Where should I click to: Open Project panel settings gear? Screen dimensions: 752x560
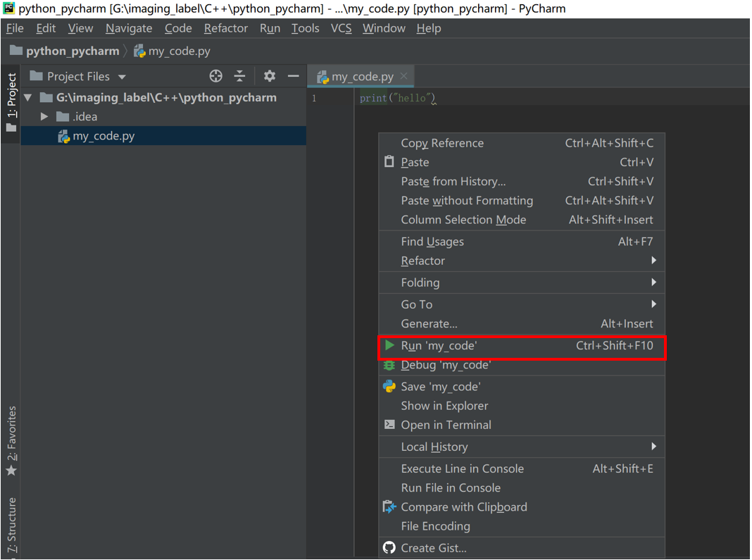point(270,76)
